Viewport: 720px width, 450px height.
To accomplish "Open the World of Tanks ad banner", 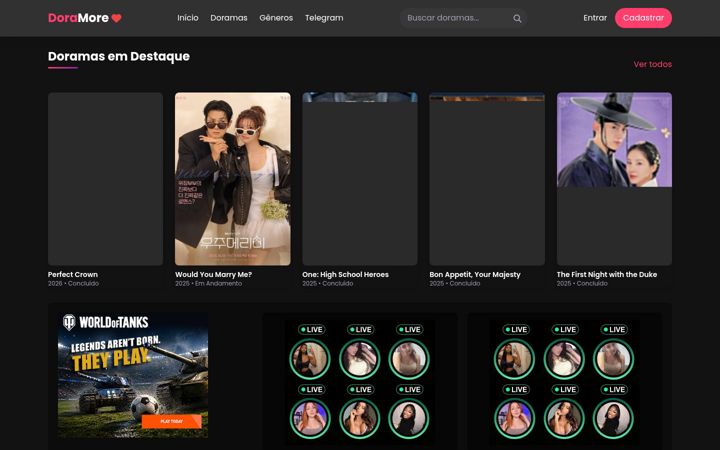I will (133, 375).
